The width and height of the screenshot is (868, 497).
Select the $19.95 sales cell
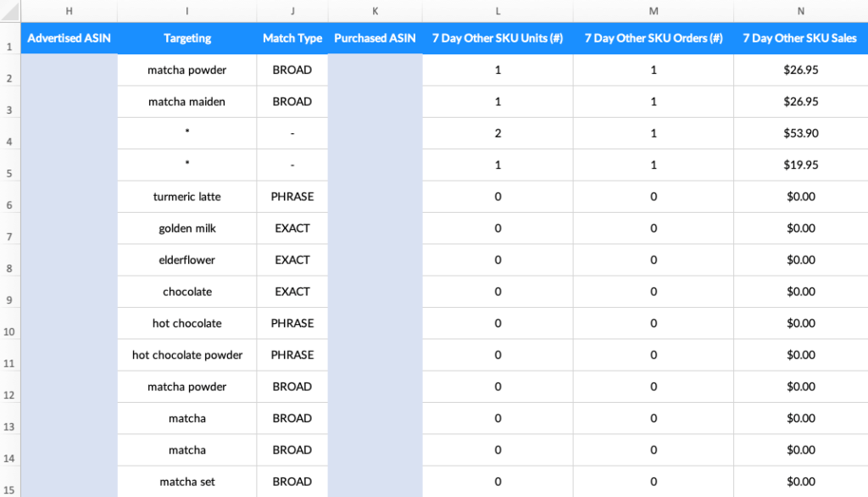tap(800, 165)
